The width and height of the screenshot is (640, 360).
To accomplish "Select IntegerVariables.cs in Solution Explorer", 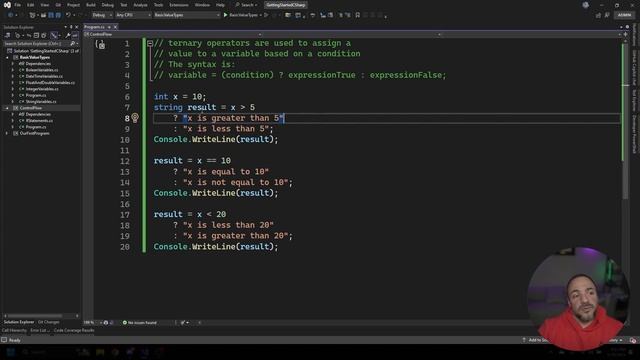I will [42, 89].
